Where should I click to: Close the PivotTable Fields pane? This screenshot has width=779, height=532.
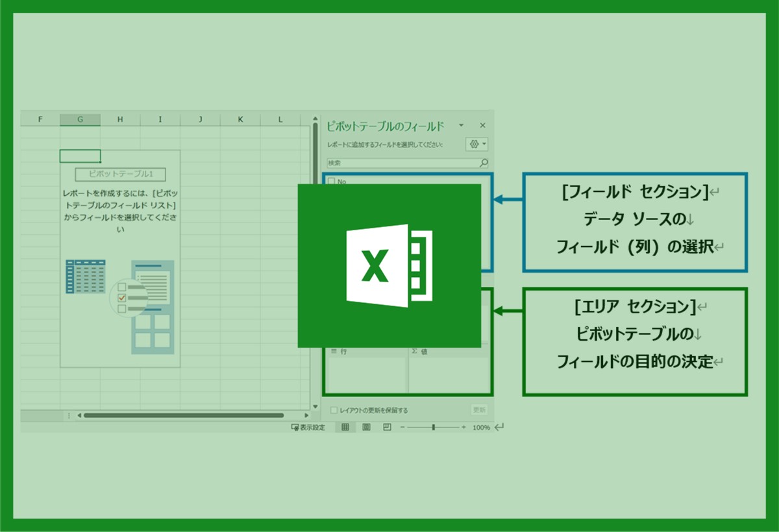click(482, 125)
